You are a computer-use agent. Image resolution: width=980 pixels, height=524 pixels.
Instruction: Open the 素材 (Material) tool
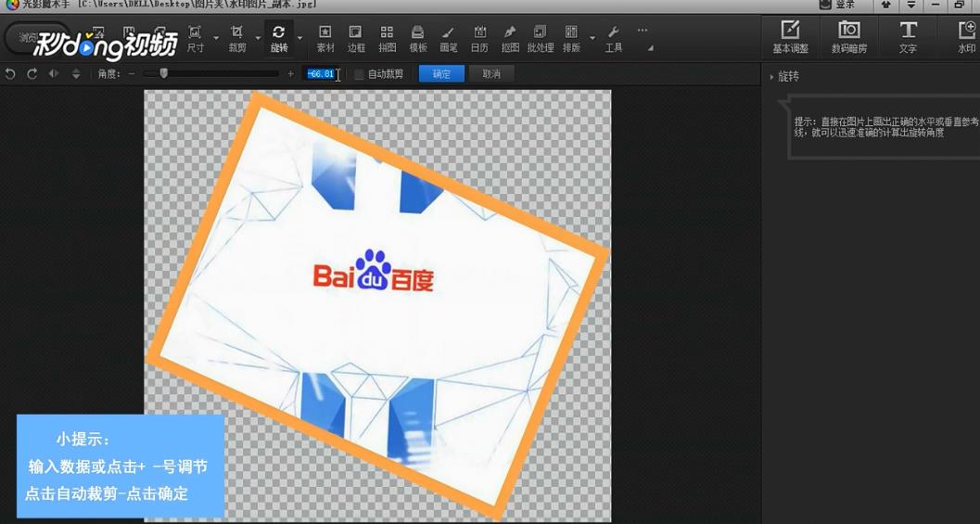325,39
